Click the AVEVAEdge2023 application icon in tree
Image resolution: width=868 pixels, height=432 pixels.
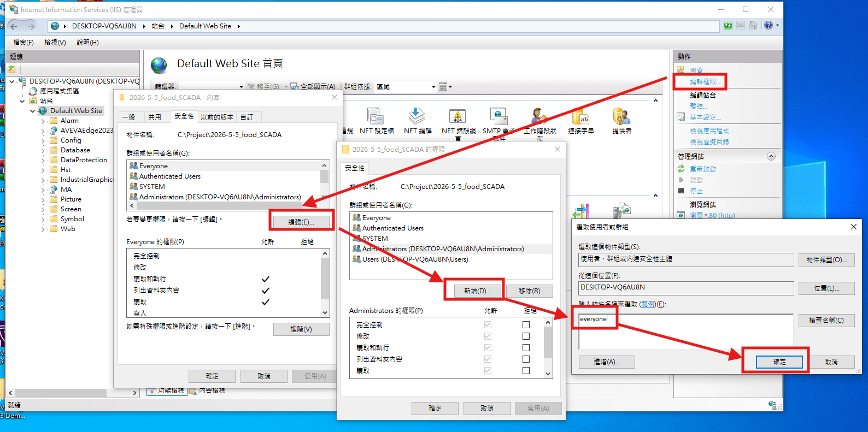(53, 131)
